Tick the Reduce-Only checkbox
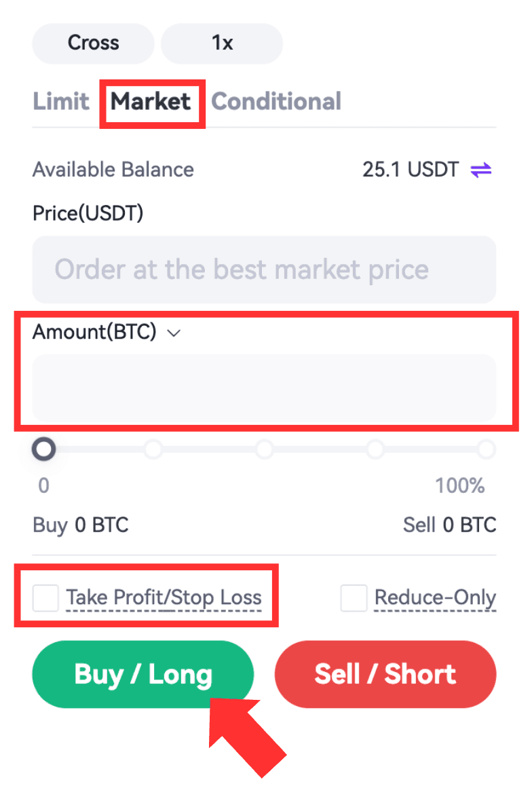This screenshot has height=801, width=532. pos(354,598)
